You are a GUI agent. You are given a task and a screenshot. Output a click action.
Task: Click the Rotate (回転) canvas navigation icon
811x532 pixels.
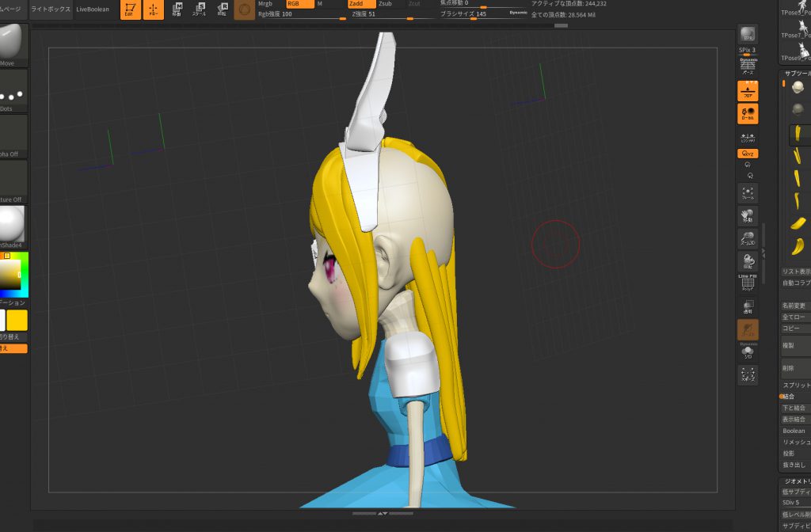point(748,261)
